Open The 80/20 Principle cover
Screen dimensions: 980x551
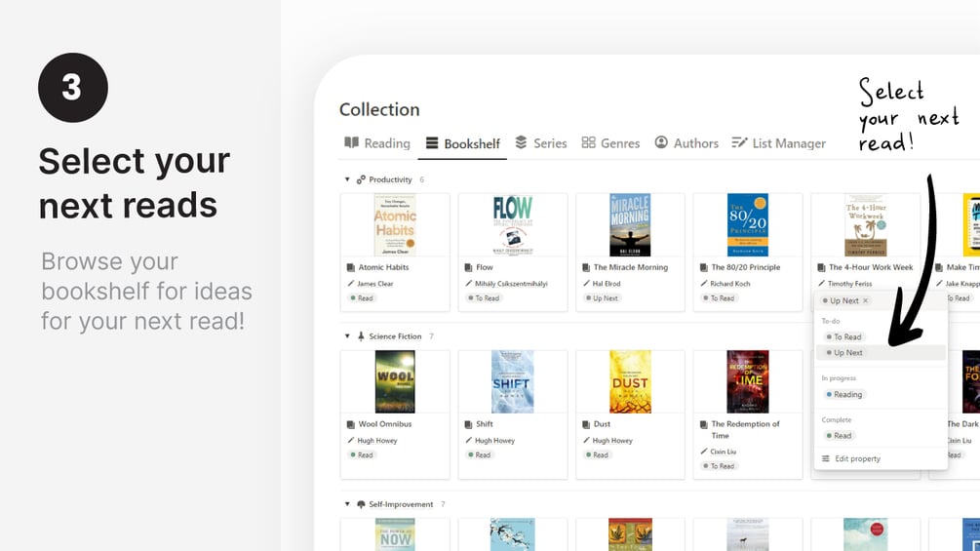748,225
